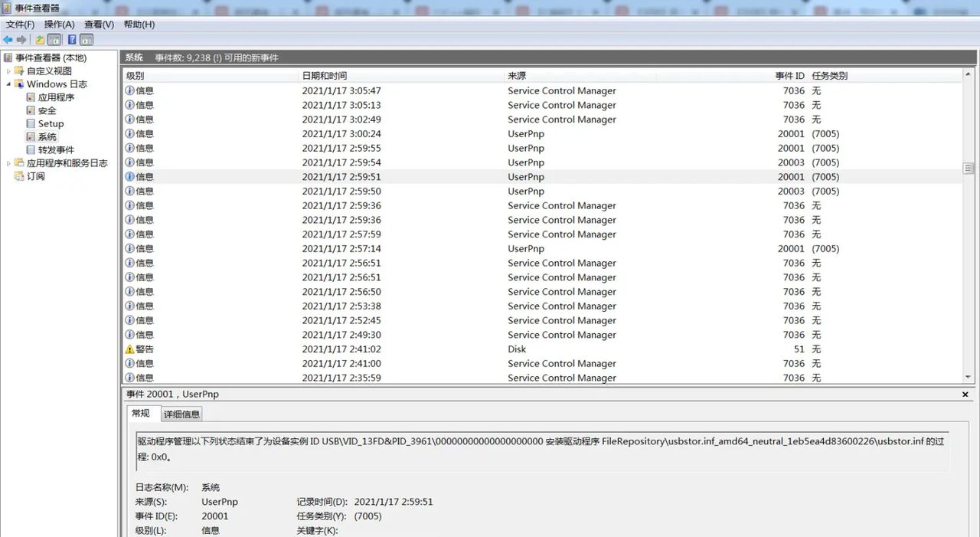This screenshot has height=537, width=980.
Task: Select the event dated 2021/1/17 3:02:49
Action: pos(542,120)
